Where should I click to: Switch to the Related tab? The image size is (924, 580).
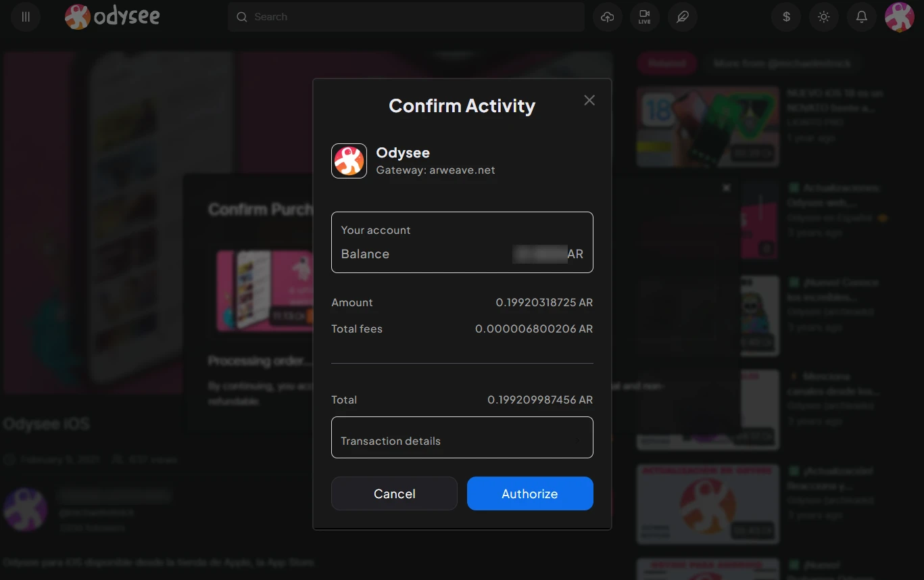[x=666, y=64]
